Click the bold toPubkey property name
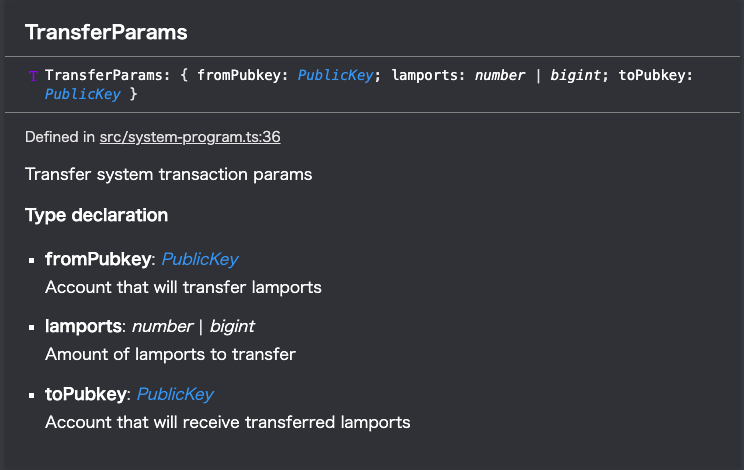 [86, 394]
